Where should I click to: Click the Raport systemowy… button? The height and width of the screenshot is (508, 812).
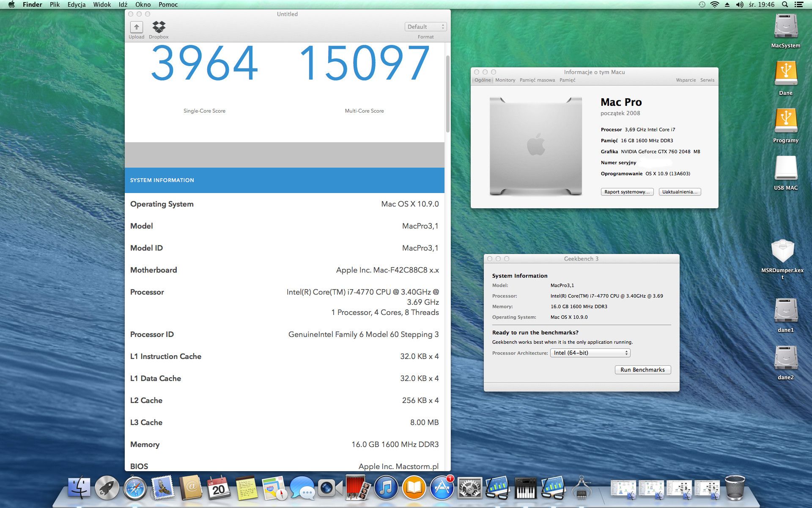627,192
